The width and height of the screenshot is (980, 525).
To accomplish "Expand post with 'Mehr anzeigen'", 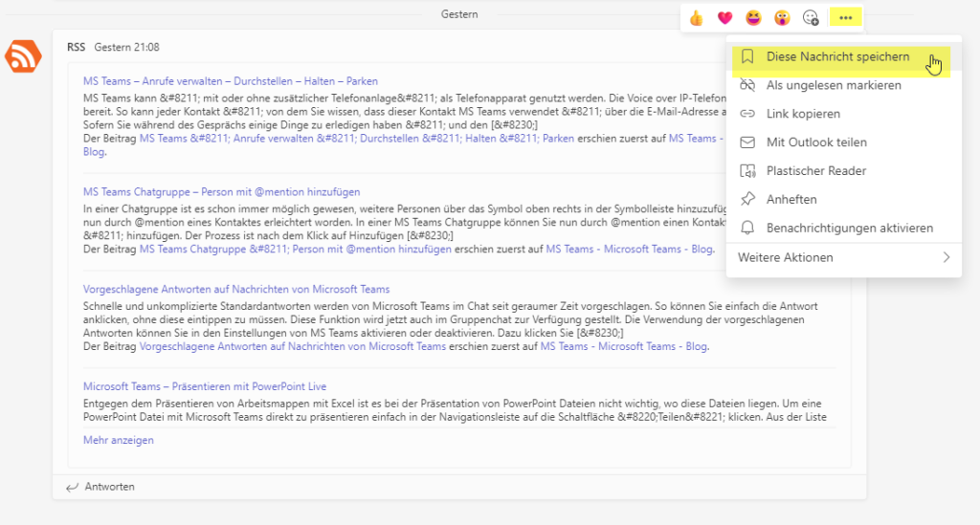I will point(118,440).
